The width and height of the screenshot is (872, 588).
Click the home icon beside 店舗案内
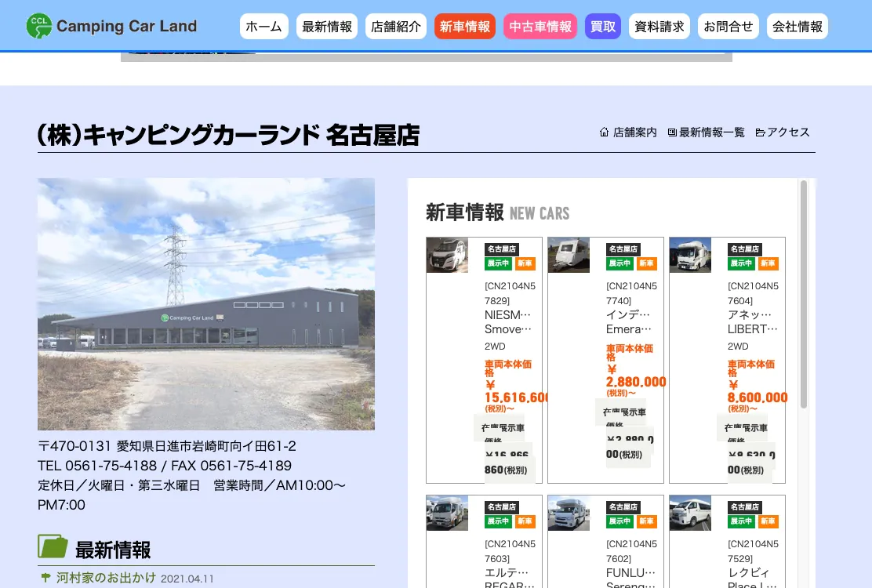605,132
